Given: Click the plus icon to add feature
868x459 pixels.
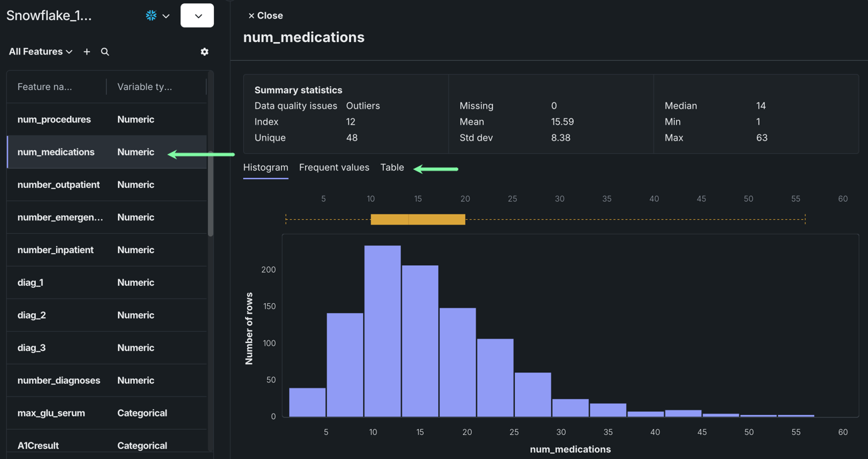Looking at the screenshot, I should (x=87, y=52).
